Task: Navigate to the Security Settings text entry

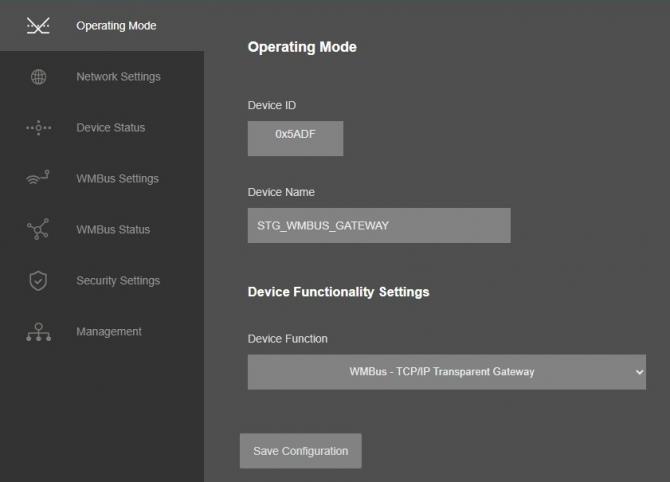Action: (118, 281)
